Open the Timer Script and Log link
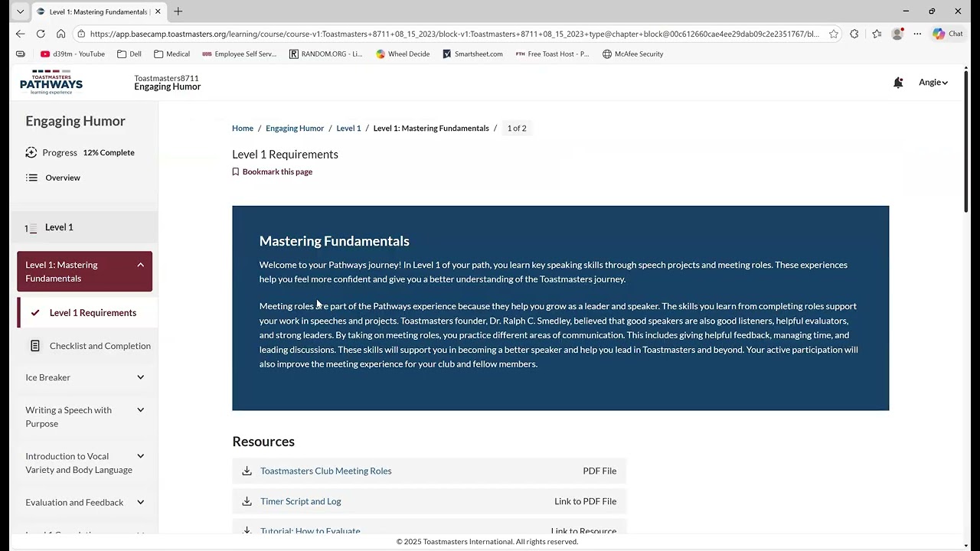 pyautogui.click(x=301, y=502)
